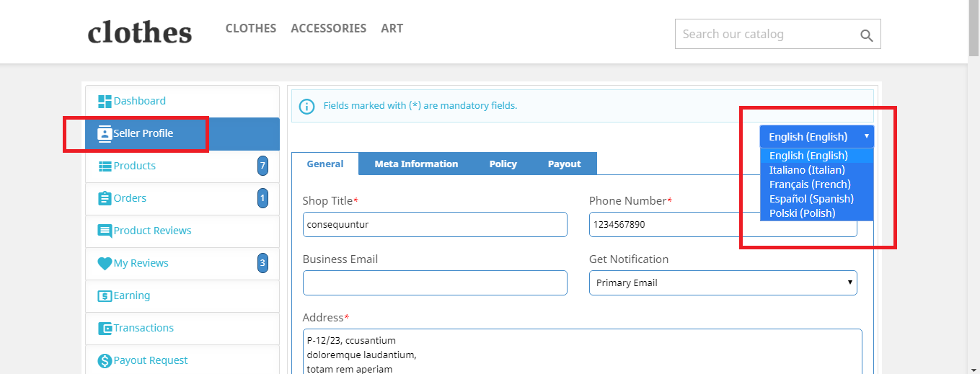
Task: Click the Transactions wallet icon
Action: click(x=105, y=329)
